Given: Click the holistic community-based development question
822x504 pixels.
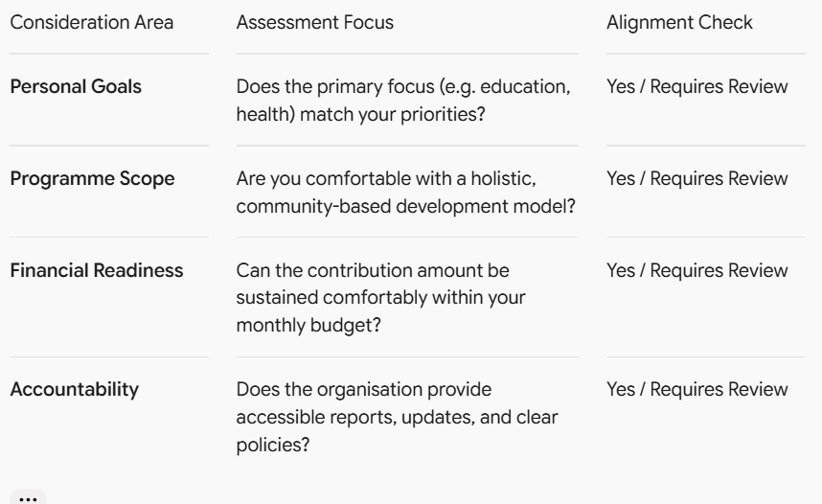Looking at the screenshot, I should [x=406, y=193].
